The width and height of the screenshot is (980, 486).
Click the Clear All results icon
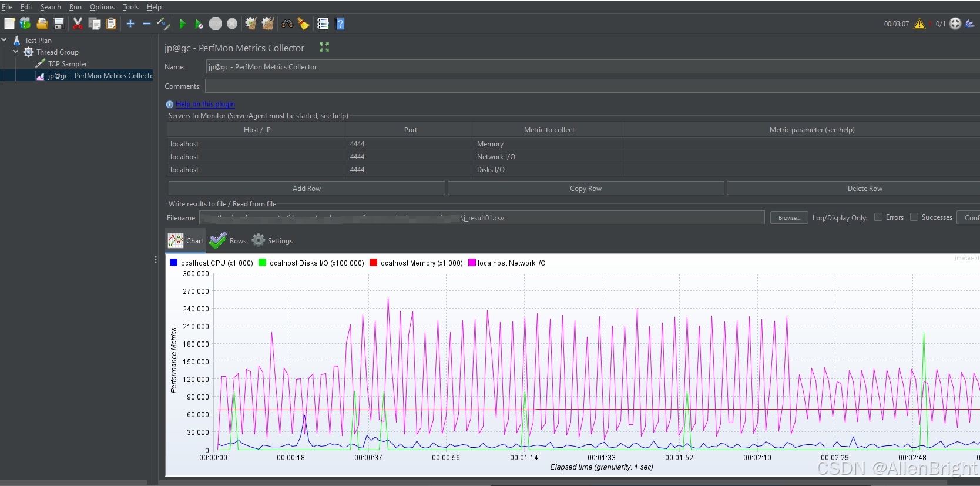pyautogui.click(x=268, y=24)
